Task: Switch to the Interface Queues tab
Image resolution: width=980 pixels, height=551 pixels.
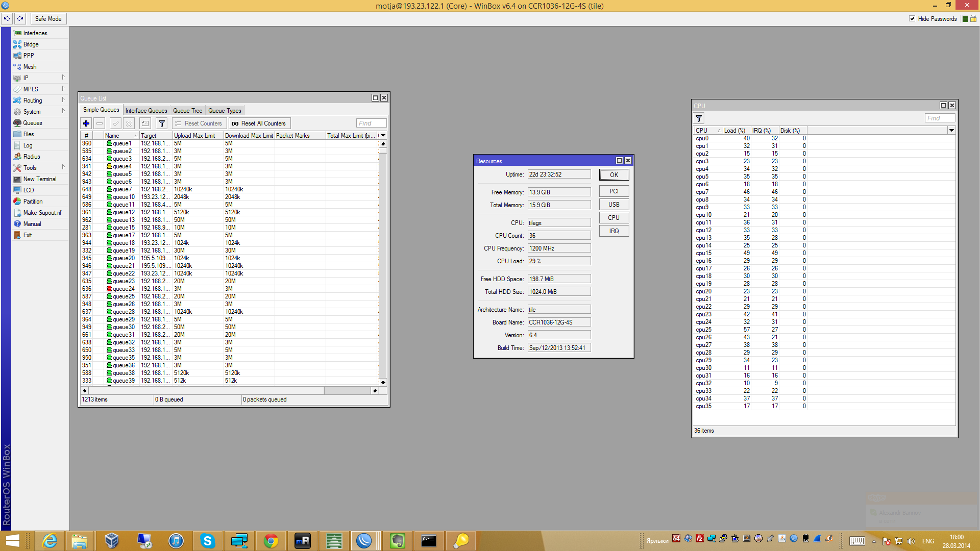Action: [x=146, y=111]
